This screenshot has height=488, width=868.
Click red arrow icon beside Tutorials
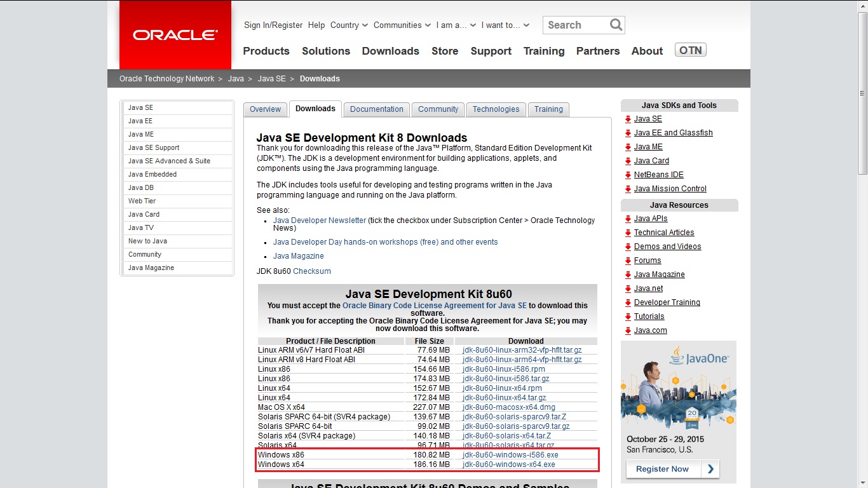pyautogui.click(x=628, y=317)
